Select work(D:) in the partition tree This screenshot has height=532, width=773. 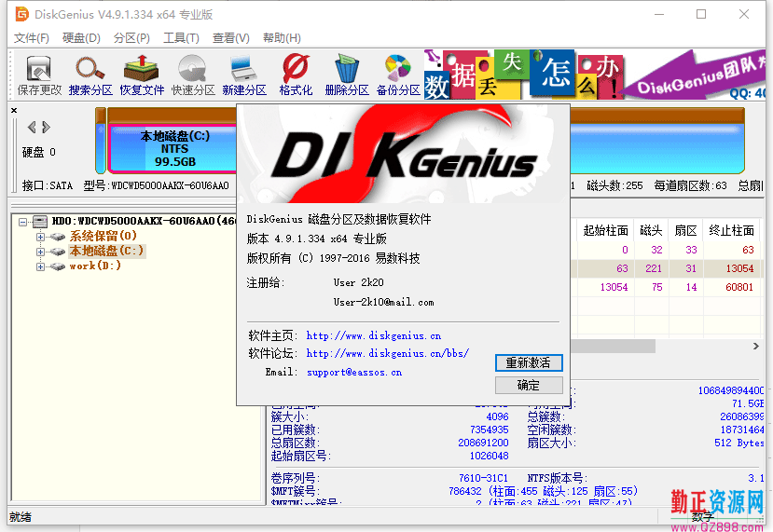pyautogui.click(x=95, y=266)
